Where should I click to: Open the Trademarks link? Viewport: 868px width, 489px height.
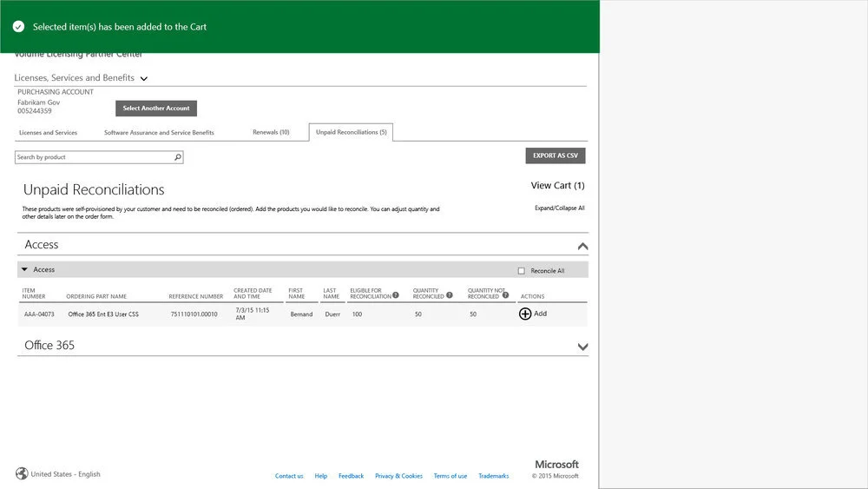pos(493,476)
